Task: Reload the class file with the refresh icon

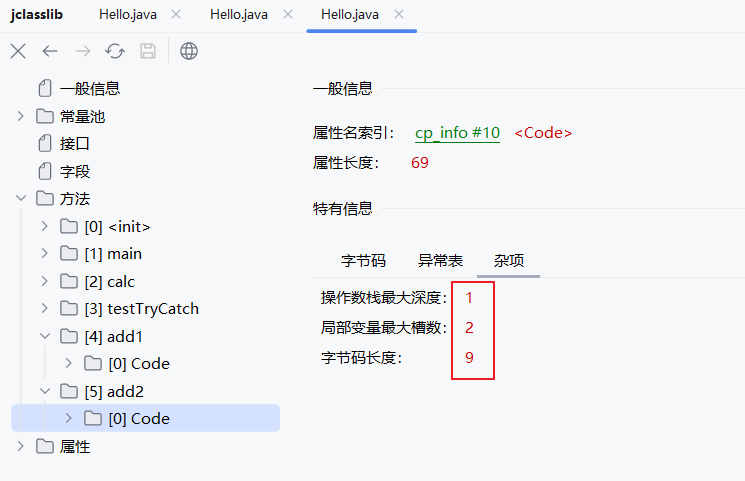Action: coord(115,51)
